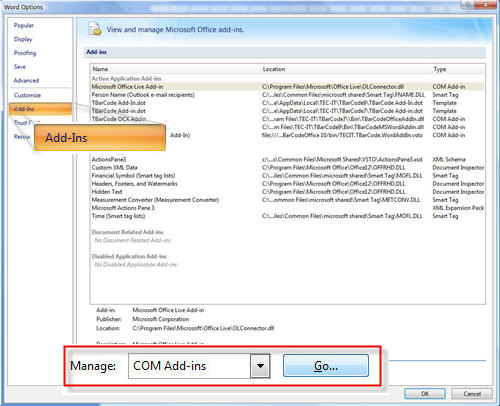Click the TECIT.TBarCode.WordAddIn.vsto location path
This screenshot has height=406, width=500.
[x=342, y=135]
